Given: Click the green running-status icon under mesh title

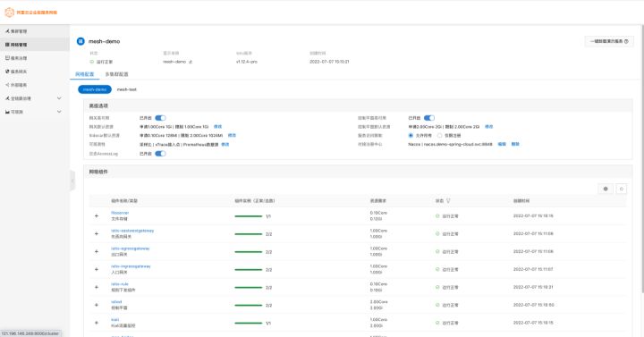Looking at the screenshot, I should (x=92, y=62).
